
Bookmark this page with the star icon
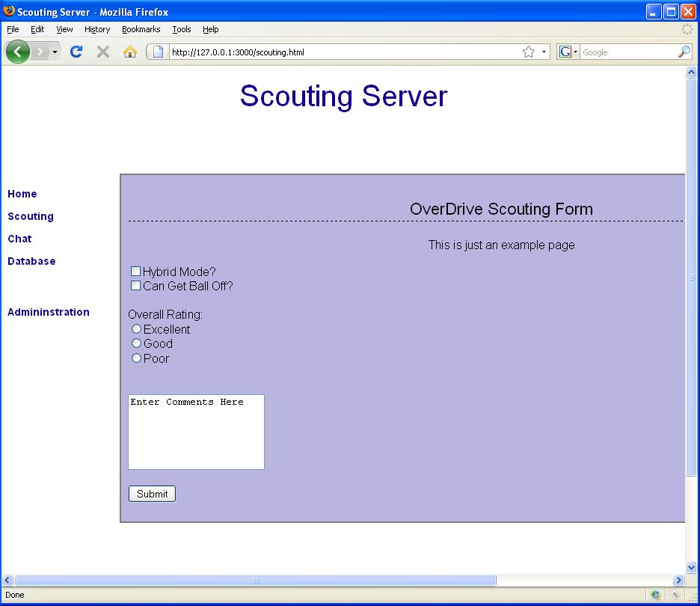click(x=529, y=52)
